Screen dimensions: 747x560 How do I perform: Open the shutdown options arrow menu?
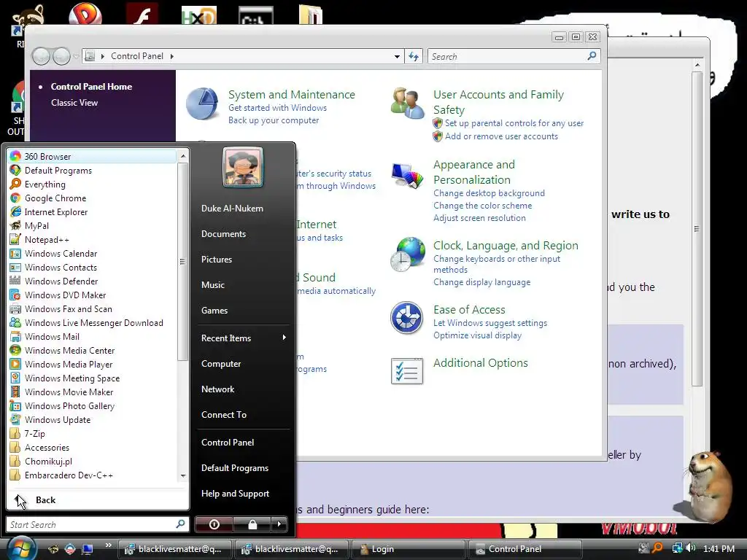pyautogui.click(x=279, y=524)
